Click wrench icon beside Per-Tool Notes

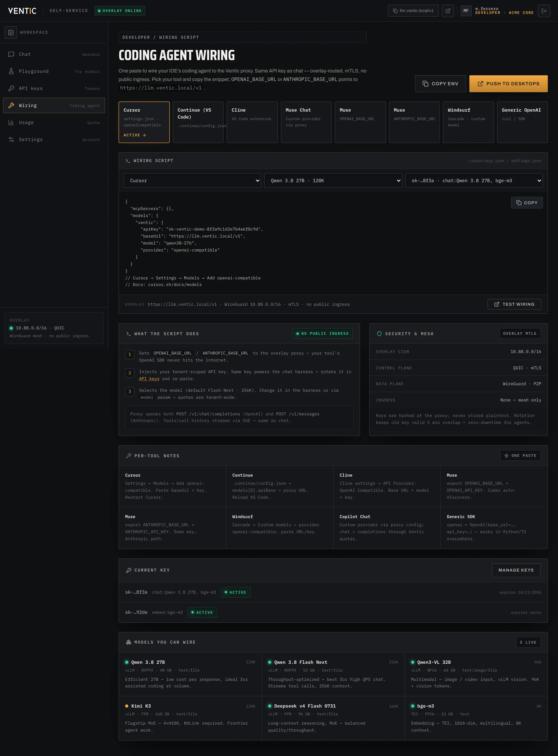point(128,456)
